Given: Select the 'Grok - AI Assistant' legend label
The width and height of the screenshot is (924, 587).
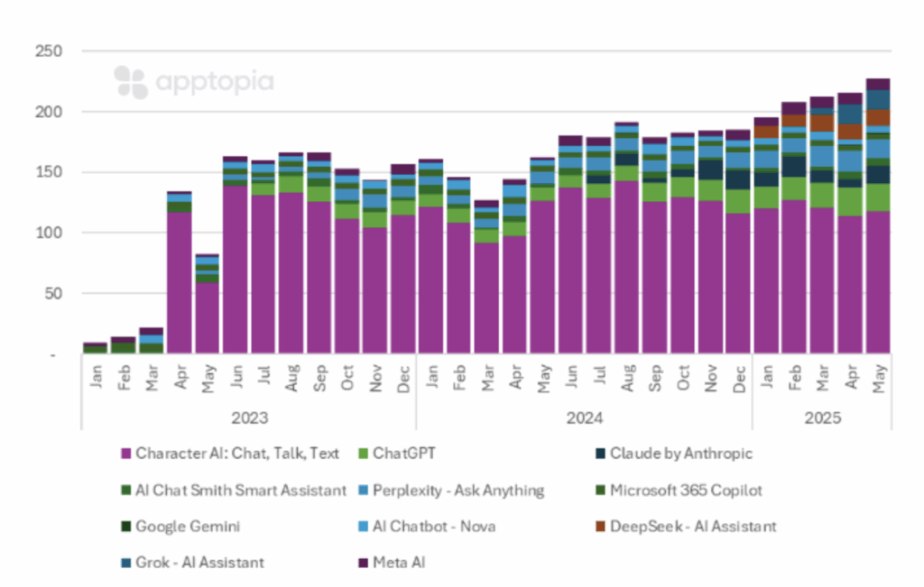Looking at the screenshot, I should (x=199, y=563).
